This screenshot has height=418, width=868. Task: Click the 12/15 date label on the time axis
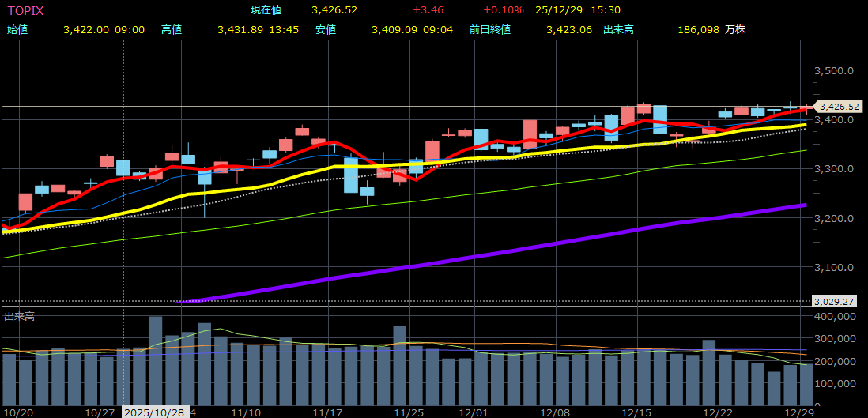(x=636, y=412)
